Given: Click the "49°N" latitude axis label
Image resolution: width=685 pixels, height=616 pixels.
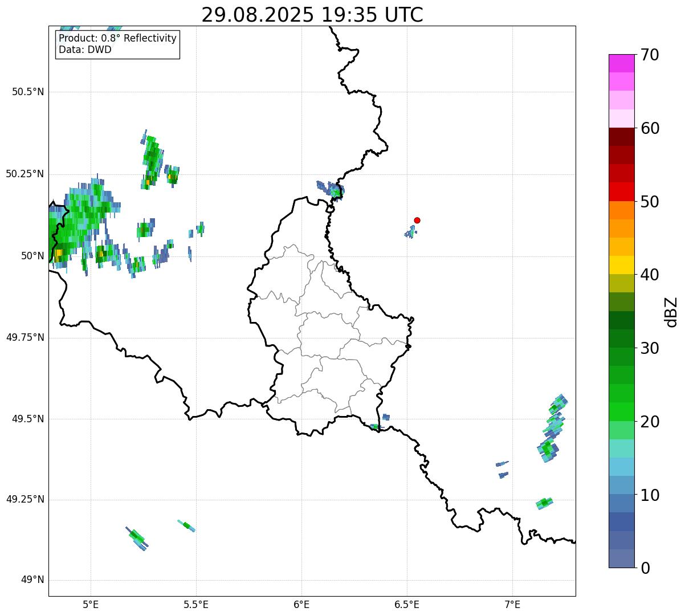Looking at the screenshot, I should click(x=32, y=580).
